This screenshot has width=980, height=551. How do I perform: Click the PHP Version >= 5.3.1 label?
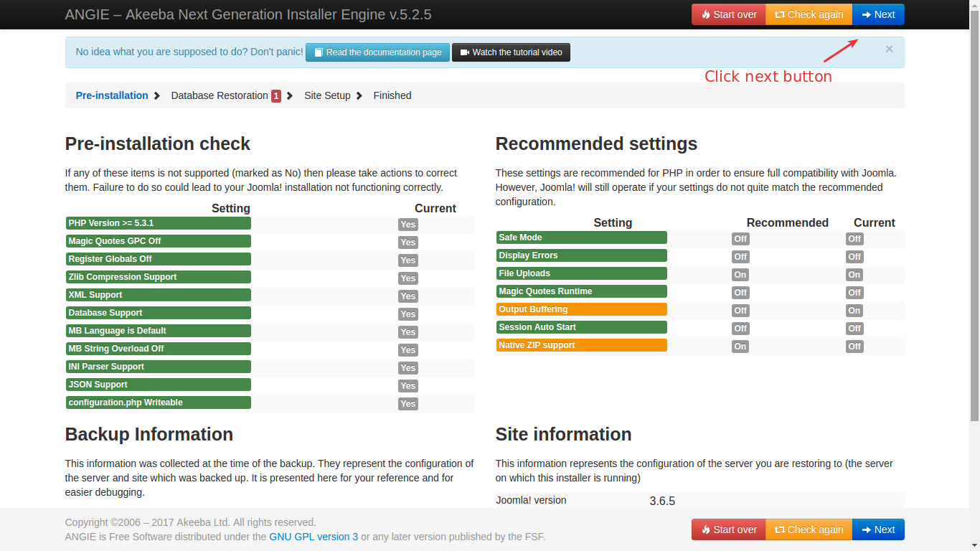point(158,223)
